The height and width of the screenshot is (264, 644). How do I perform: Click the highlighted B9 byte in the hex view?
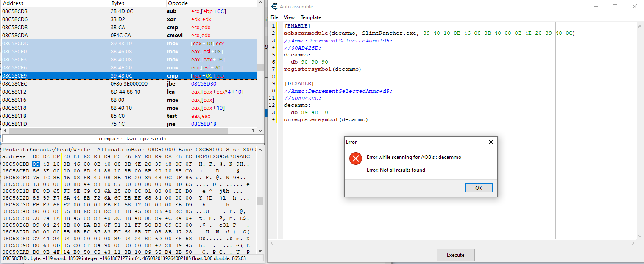pyautogui.click(x=36, y=164)
